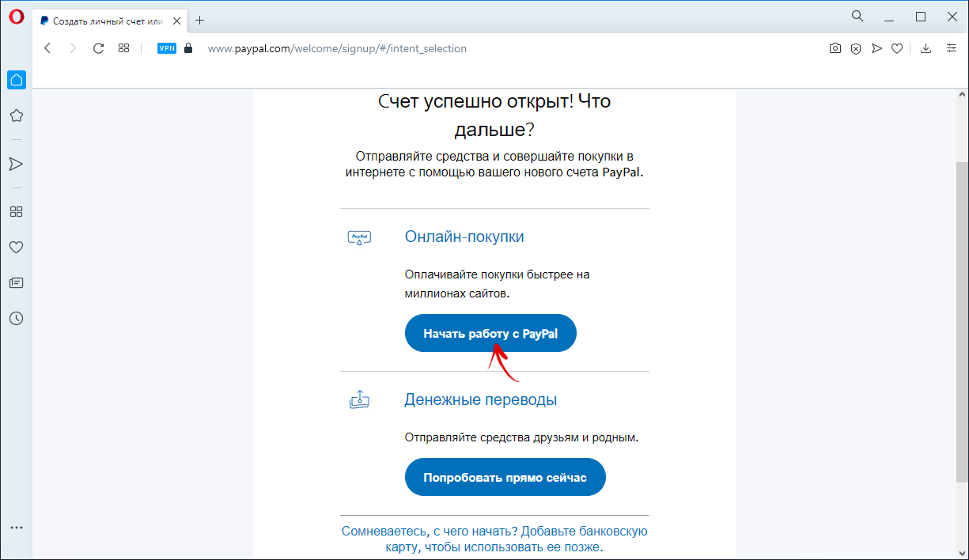This screenshot has height=560, width=969.
Task: Open sidebar setup three dots
Action: pos(16,528)
